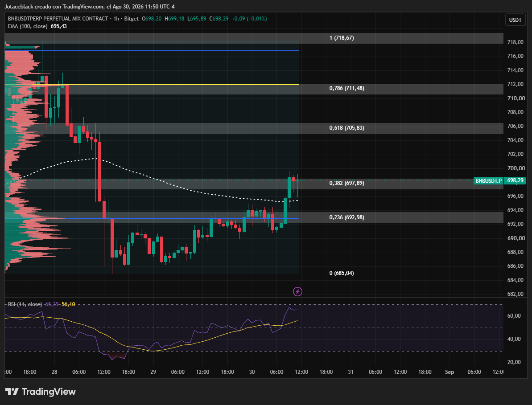532x405 pixels.
Task: Click the 712,00 price axis label
Action: tap(515, 84)
